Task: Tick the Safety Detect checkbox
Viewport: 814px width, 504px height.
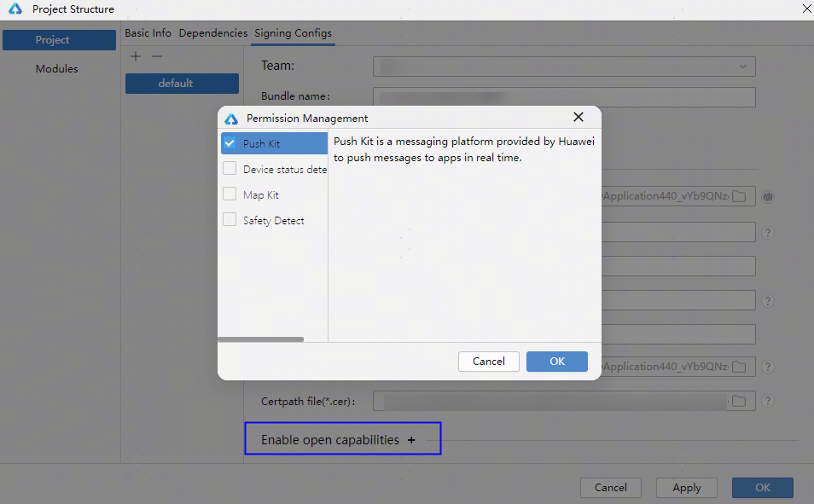Action: (x=230, y=220)
